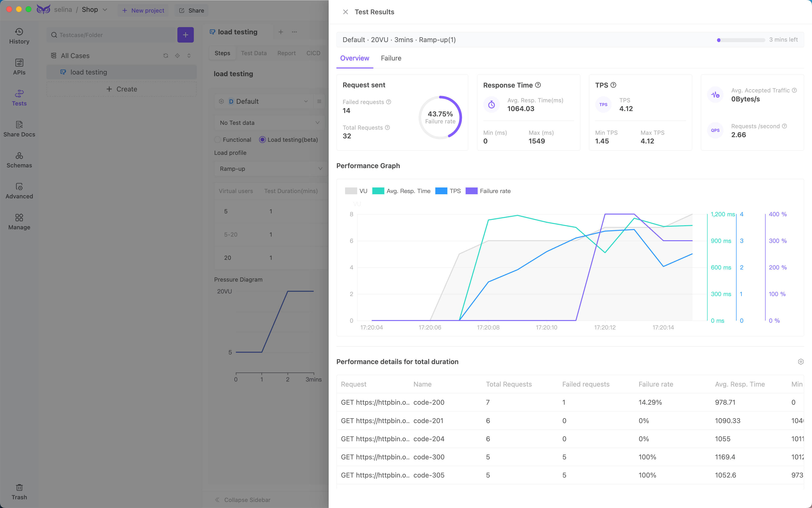Select the Steps tab

point(223,53)
